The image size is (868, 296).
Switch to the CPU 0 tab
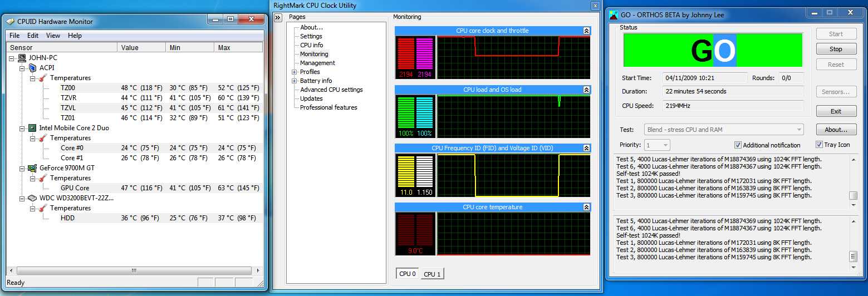[408, 274]
